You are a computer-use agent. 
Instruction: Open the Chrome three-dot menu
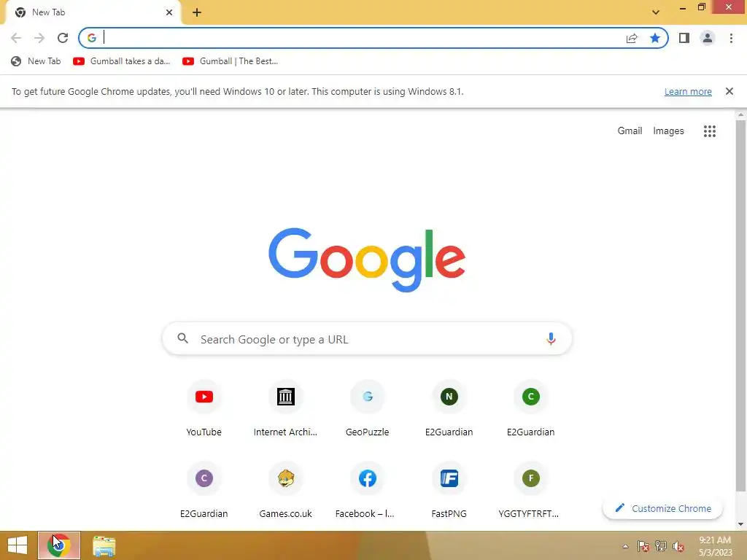(x=731, y=38)
